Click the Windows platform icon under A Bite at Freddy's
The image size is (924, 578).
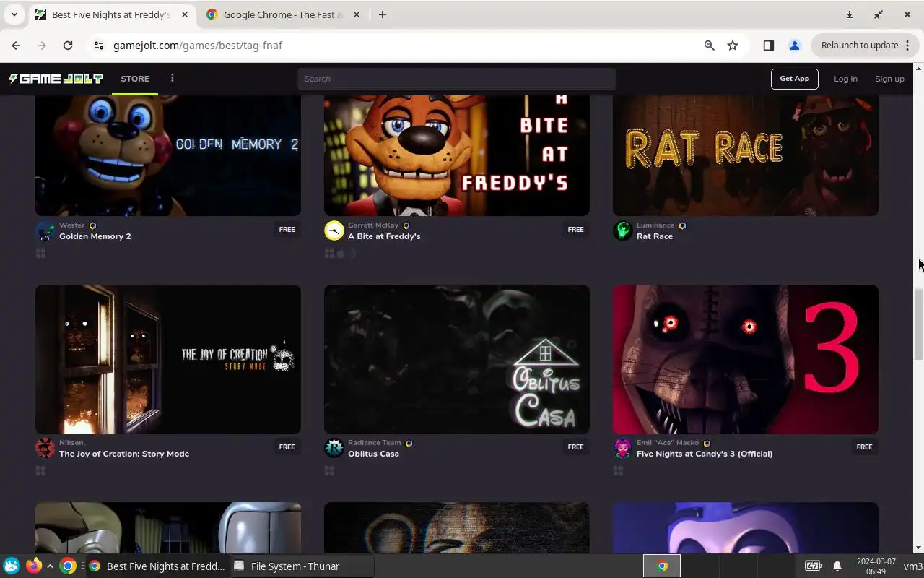329,253
